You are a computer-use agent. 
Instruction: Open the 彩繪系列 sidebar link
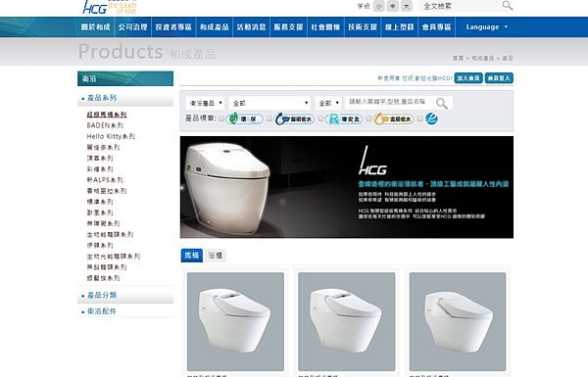click(100, 169)
